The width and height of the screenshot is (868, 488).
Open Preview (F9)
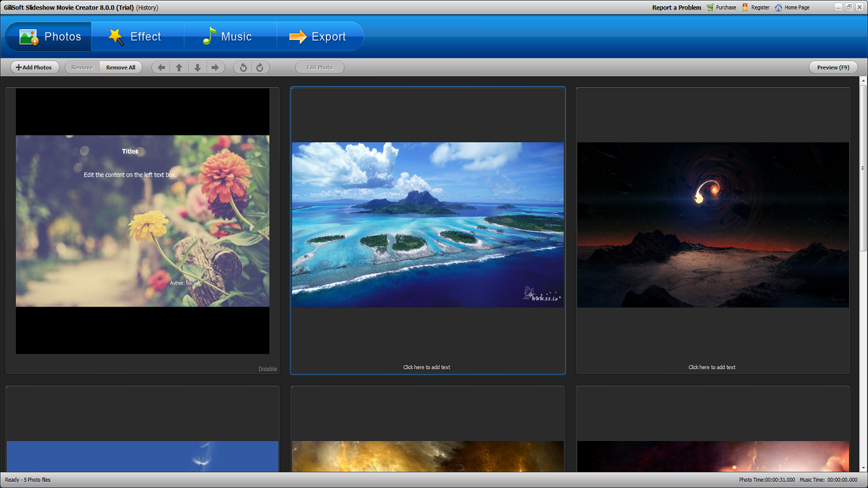[833, 67]
